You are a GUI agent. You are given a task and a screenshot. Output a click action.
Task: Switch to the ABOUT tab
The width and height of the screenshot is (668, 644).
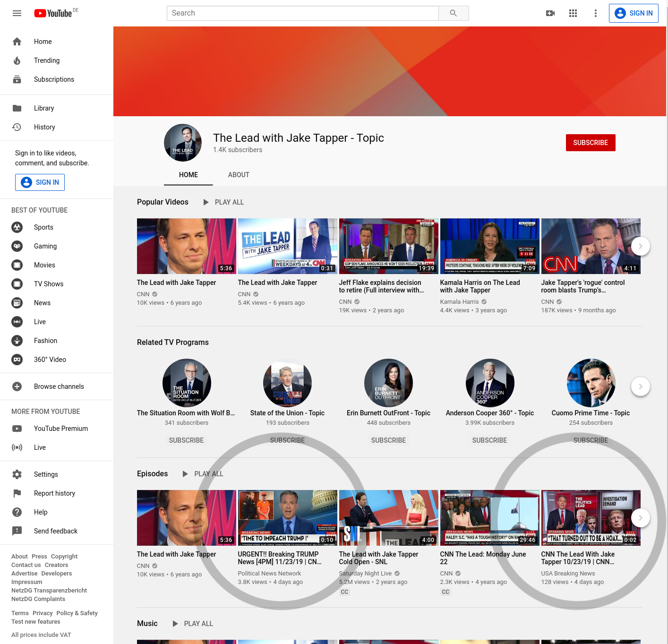pos(239,175)
